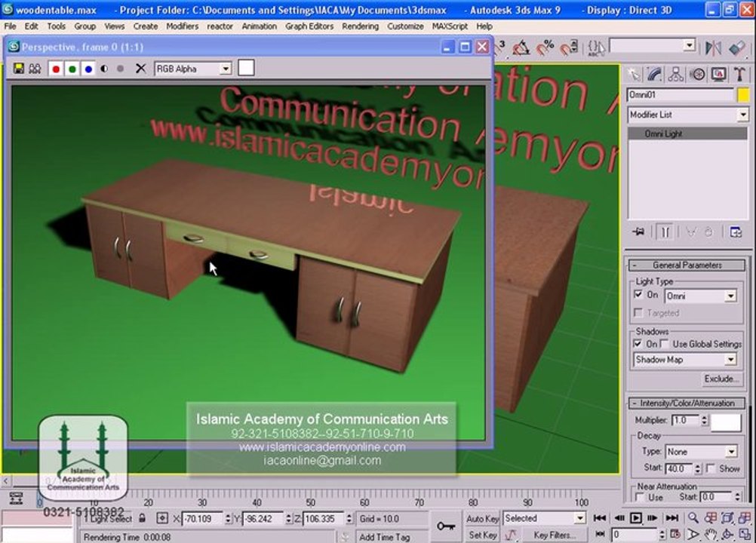756x543 pixels.
Task: Play the animation
Action: tap(636, 518)
